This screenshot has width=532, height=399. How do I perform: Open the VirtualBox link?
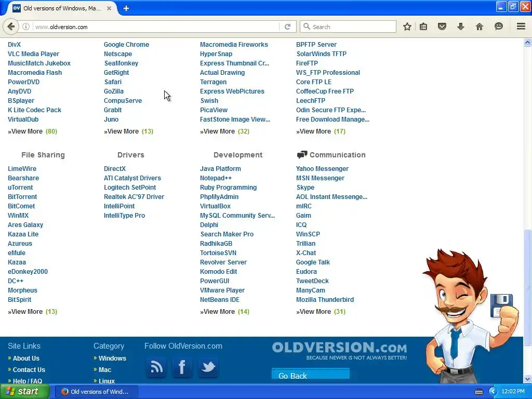pyautogui.click(x=215, y=206)
